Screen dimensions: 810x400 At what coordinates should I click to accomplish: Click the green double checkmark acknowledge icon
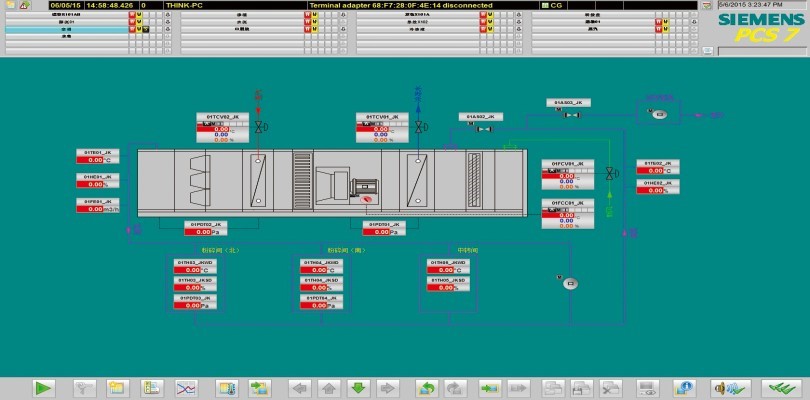coord(776,388)
